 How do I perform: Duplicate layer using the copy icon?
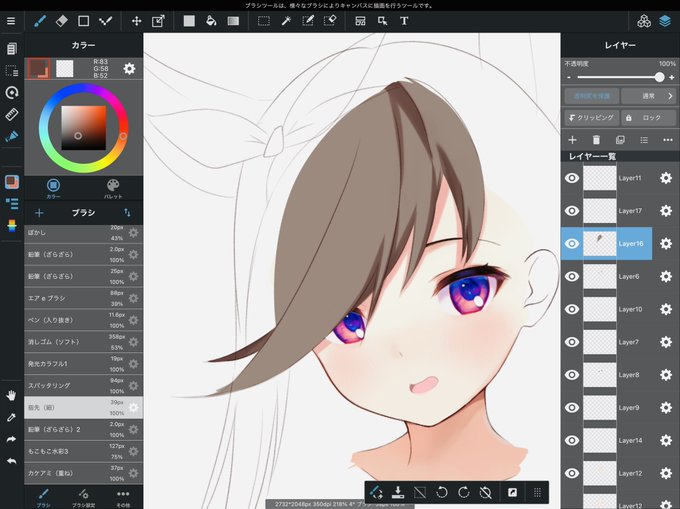[x=620, y=140]
